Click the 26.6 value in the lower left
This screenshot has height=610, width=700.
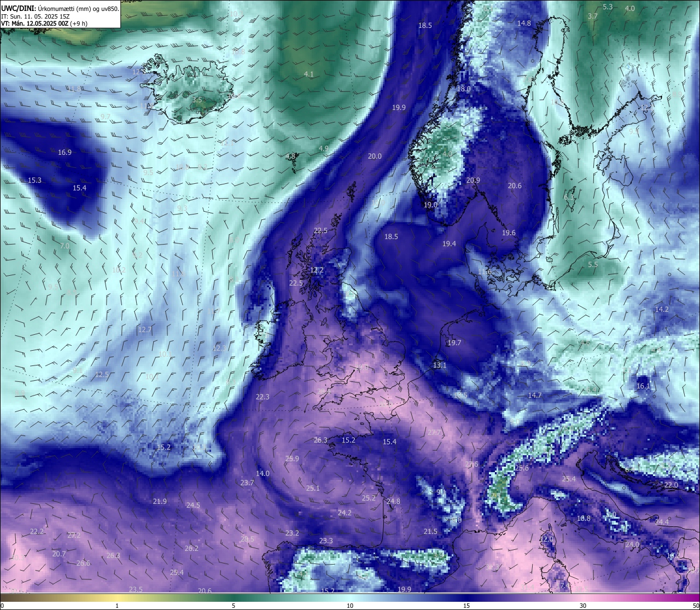coord(83,563)
